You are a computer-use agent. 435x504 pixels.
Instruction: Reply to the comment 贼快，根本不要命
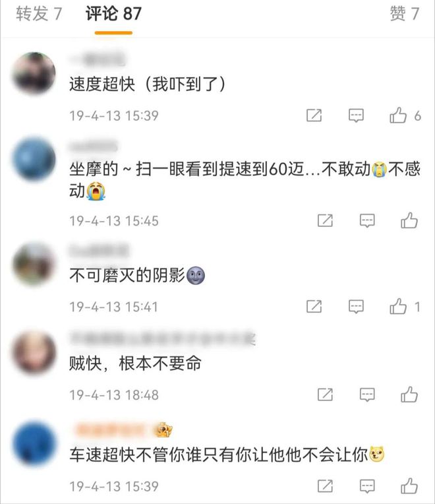tap(367, 394)
